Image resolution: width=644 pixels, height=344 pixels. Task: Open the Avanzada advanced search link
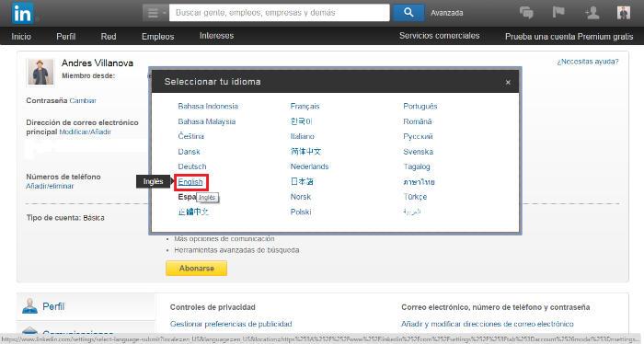tap(447, 13)
